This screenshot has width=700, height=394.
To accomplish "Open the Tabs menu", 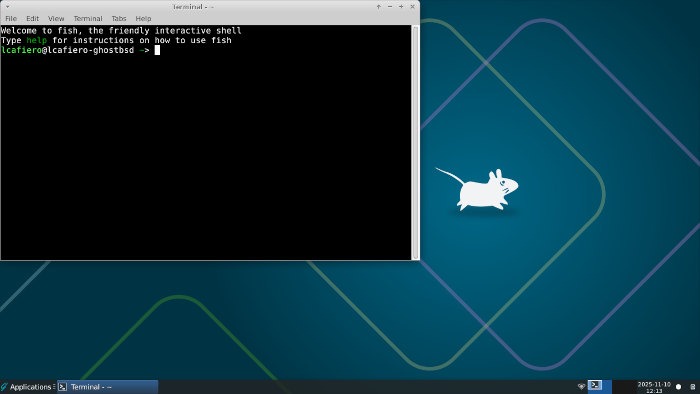I will 119,18.
